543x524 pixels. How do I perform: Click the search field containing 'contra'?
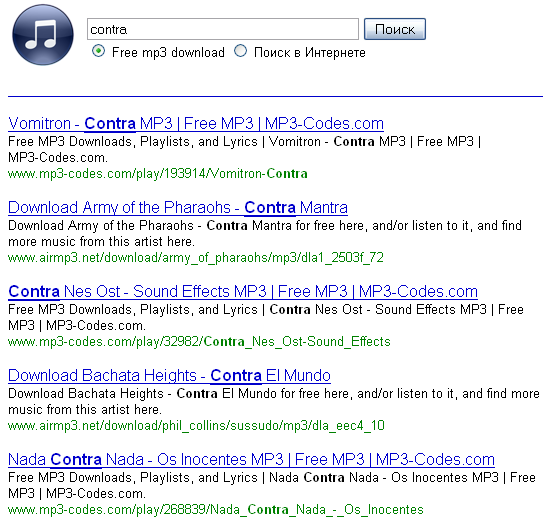223,29
